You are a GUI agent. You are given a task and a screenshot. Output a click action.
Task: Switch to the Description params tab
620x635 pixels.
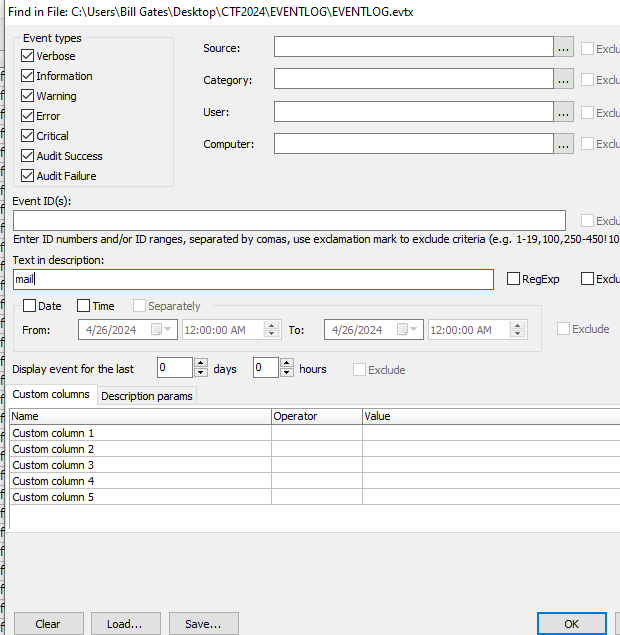(147, 396)
